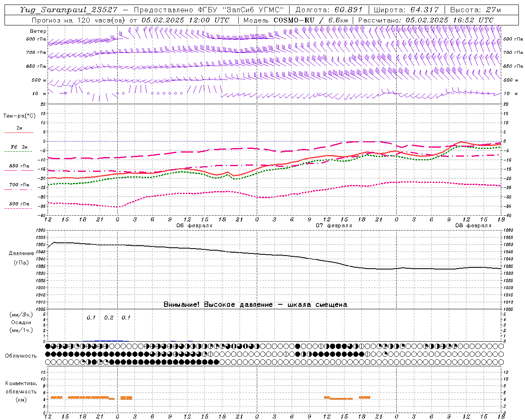Click the Давление pressure panel label
Screen dimensions: 525x420
(x=21, y=253)
